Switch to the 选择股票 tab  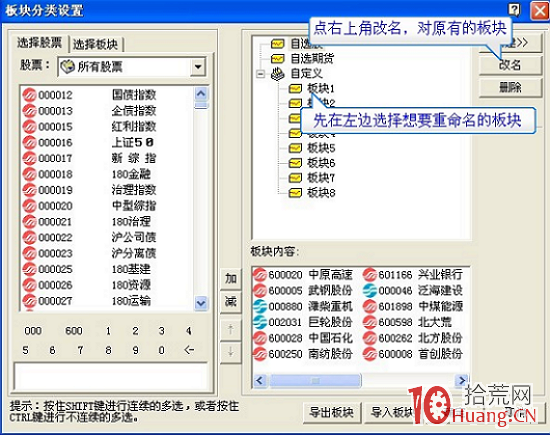(40, 43)
